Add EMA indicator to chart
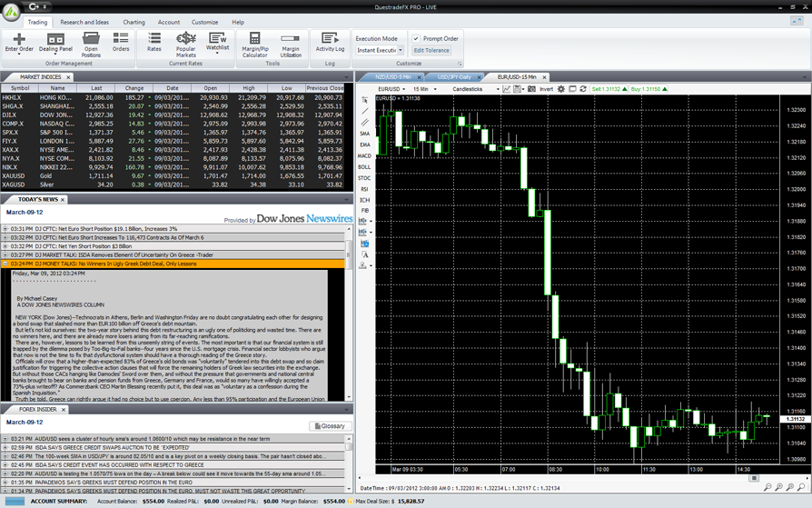 (x=364, y=144)
